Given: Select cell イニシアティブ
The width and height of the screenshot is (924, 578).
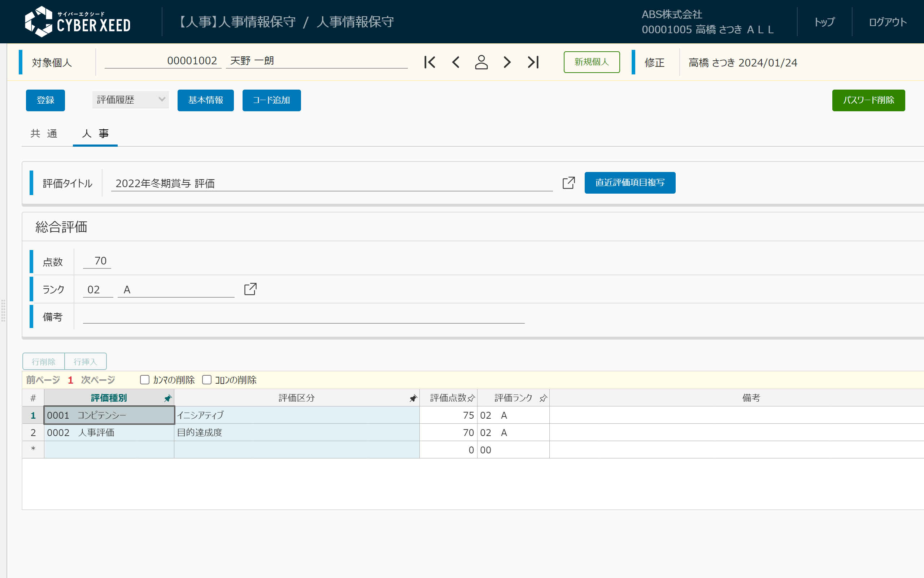Looking at the screenshot, I should 297,415.
